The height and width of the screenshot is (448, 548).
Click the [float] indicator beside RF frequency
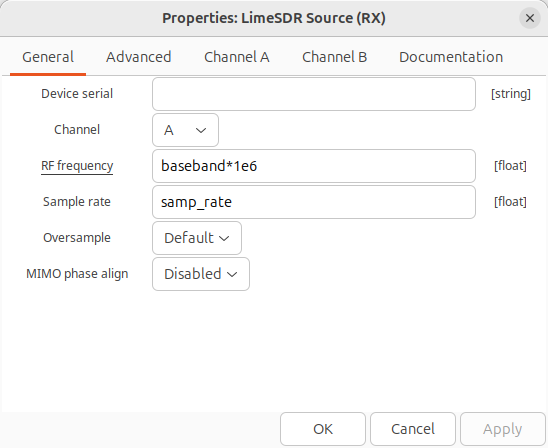(510, 166)
